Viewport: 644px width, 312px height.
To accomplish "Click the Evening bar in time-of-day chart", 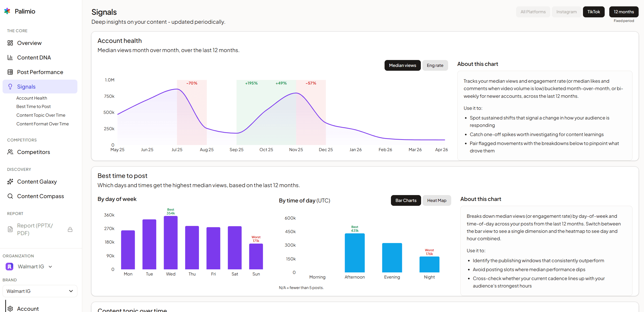I will (x=392, y=258).
